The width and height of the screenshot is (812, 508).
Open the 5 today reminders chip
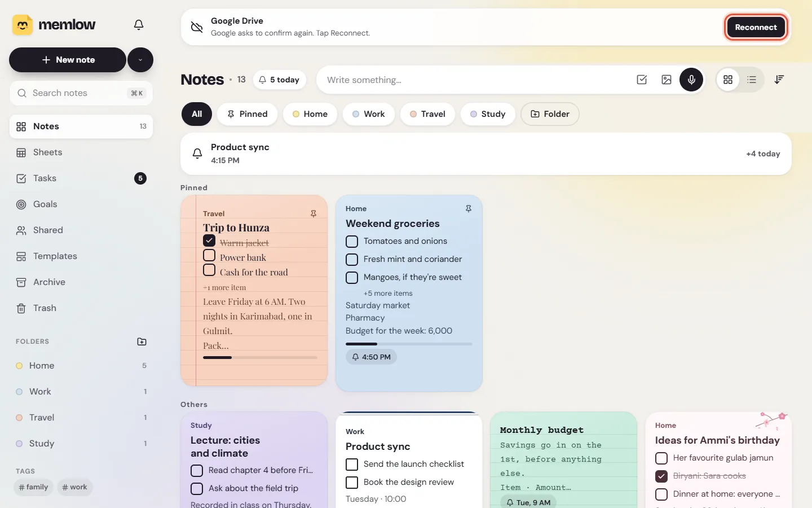pyautogui.click(x=280, y=80)
